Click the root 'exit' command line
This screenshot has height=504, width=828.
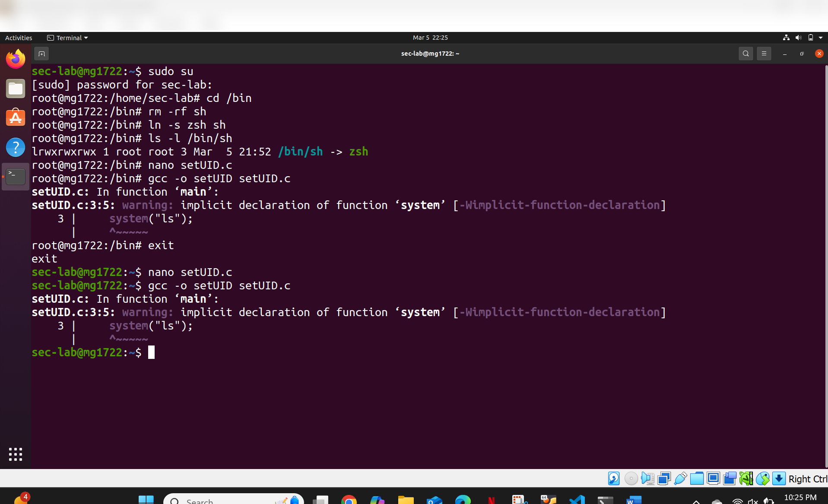click(161, 245)
